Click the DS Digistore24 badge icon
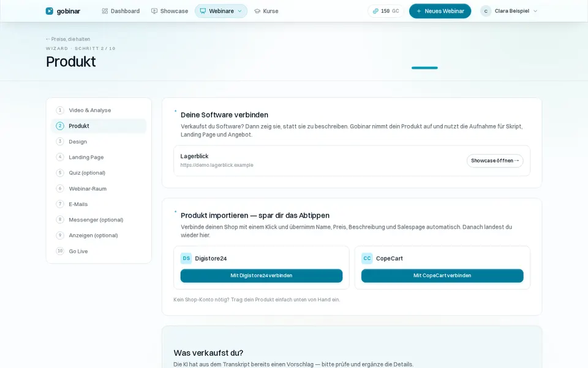 point(186,258)
